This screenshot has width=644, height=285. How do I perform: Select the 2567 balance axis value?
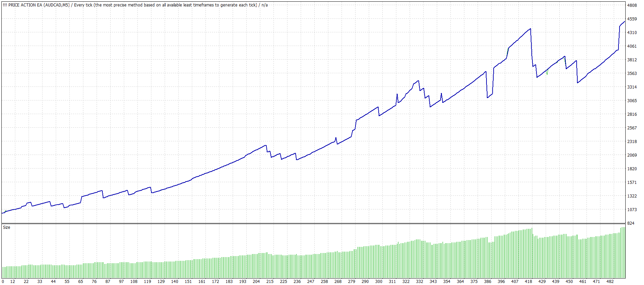tap(632, 128)
